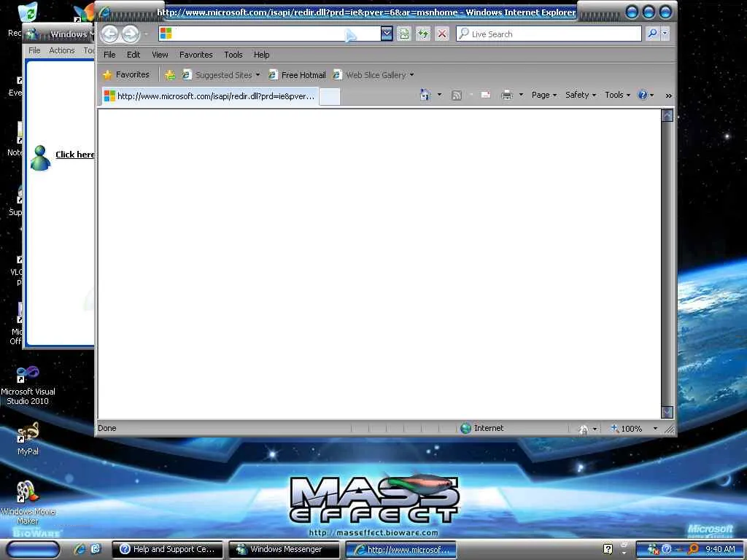Expand the address bar URL history dropdown
The height and width of the screenshot is (560, 747).
[x=387, y=34]
